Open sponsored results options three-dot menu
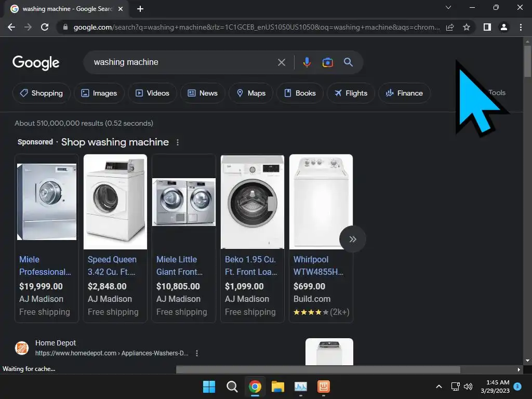 (178, 142)
